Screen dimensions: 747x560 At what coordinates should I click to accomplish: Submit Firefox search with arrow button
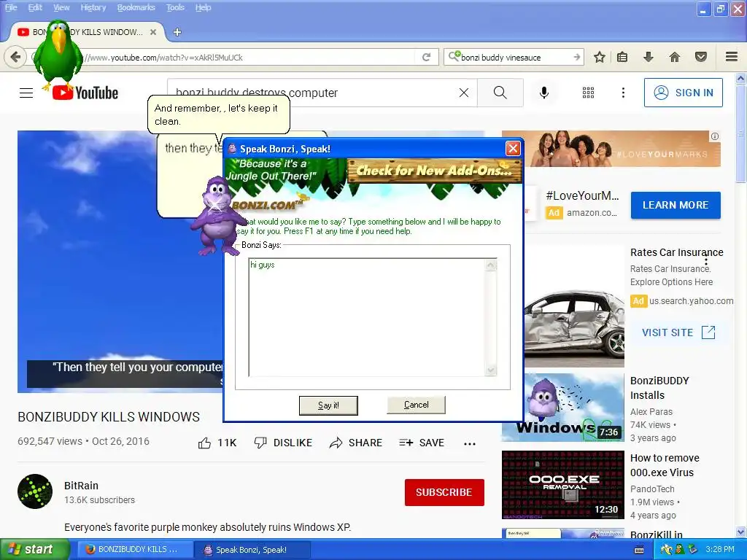[x=577, y=57]
